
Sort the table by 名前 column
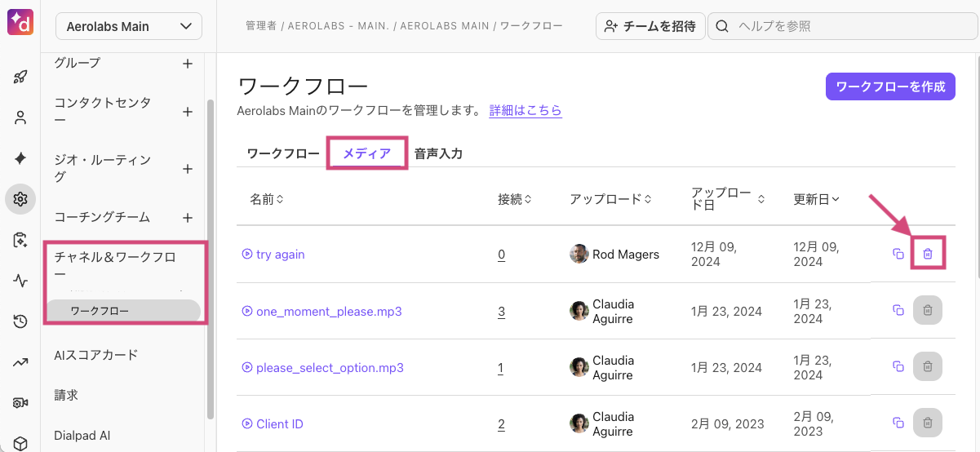pyautogui.click(x=266, y=198)
